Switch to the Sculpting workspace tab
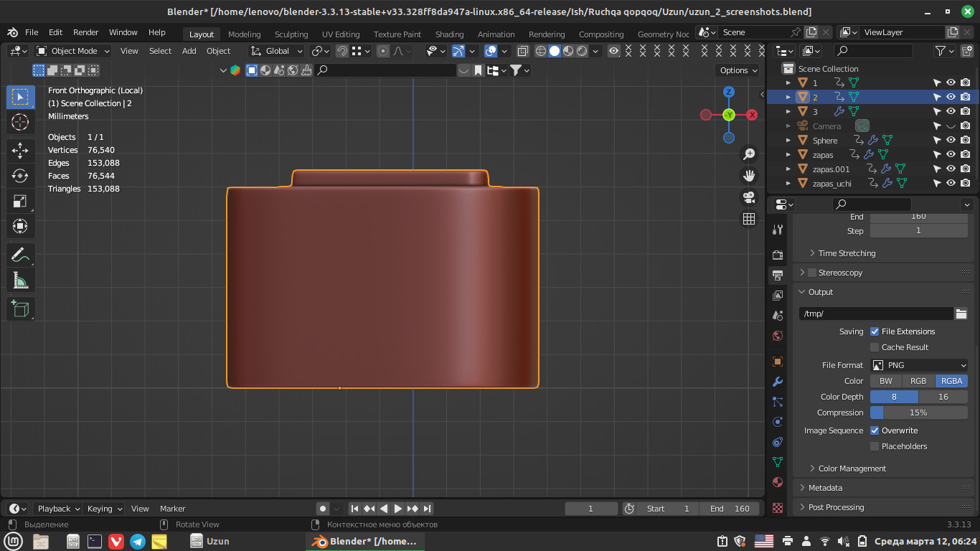The height and width of the screenshot is (551, 980). pyautogui.click(x=291, y=34)
